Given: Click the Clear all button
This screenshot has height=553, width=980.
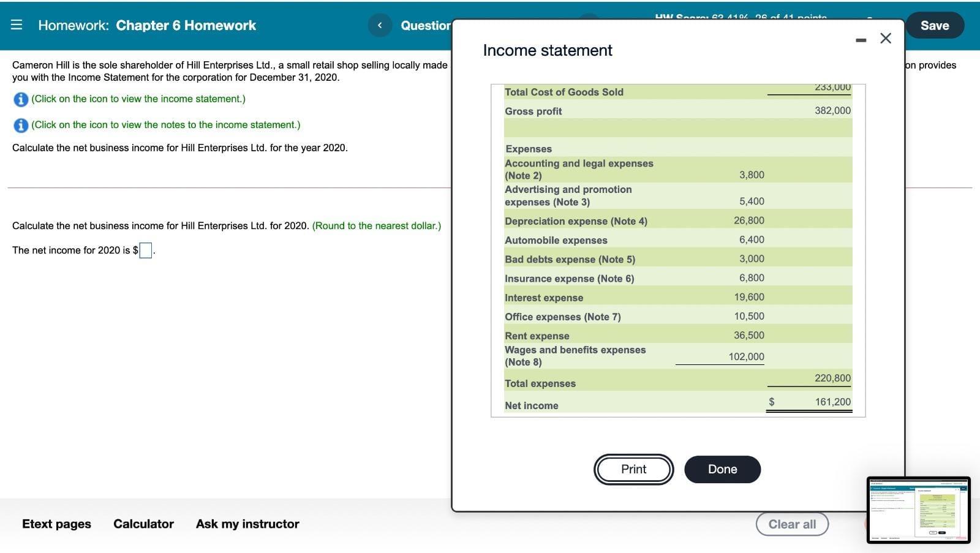Looking at the screenshot, I should pyautogui.click(x=792, y=524).
